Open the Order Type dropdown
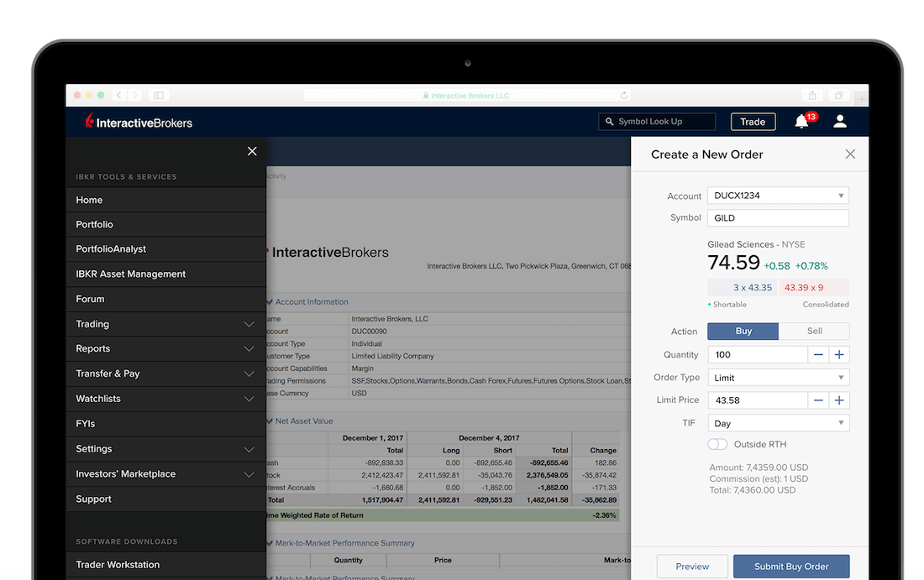Viewport: 924px width, 580px height. [778, 378]
